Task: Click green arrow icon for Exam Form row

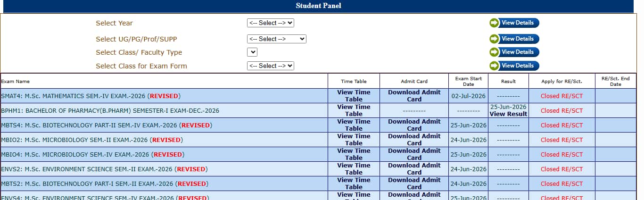Action: (x=494, y=66)
